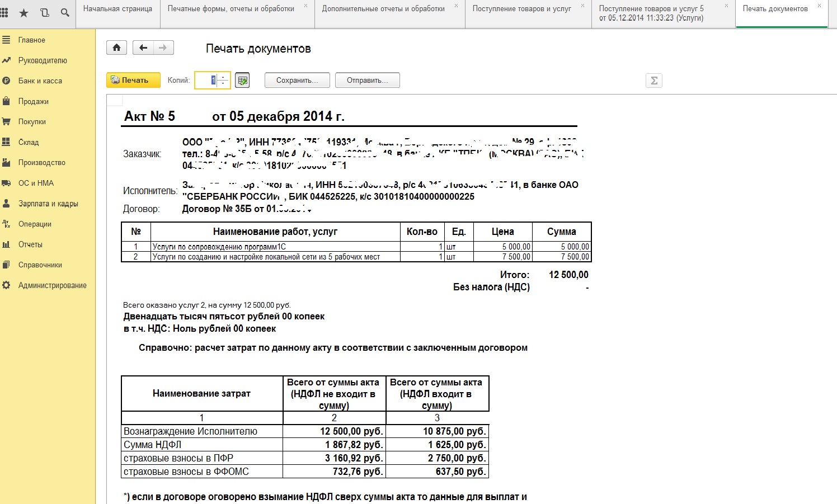Navigate forward with the right arrow
The height and width of the screenshot is (504, 837).
point(163,48)
